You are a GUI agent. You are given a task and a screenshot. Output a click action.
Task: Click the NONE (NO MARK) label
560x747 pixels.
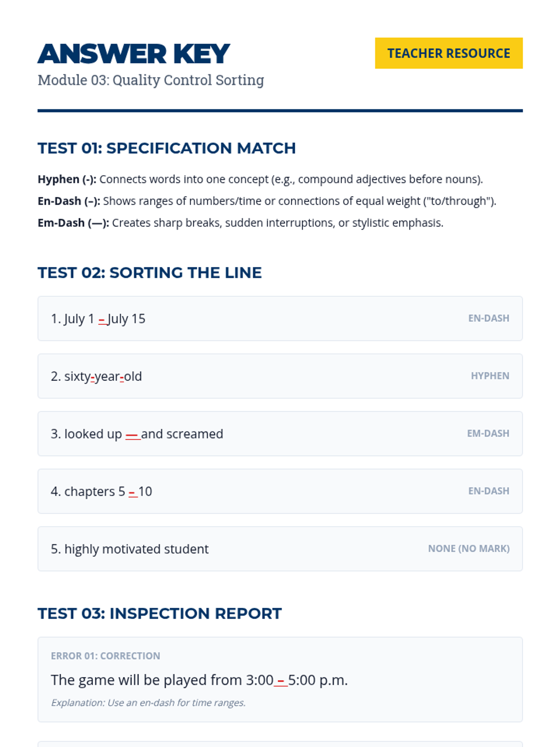pos(469,549)
